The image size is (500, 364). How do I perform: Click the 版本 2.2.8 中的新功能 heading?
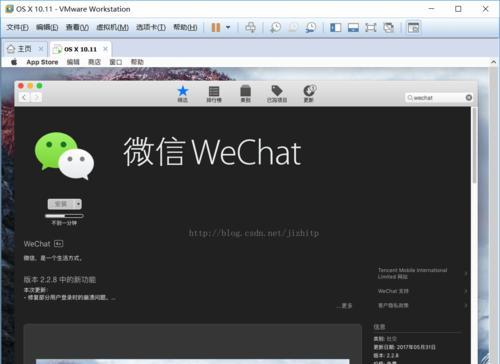point(60,279)
